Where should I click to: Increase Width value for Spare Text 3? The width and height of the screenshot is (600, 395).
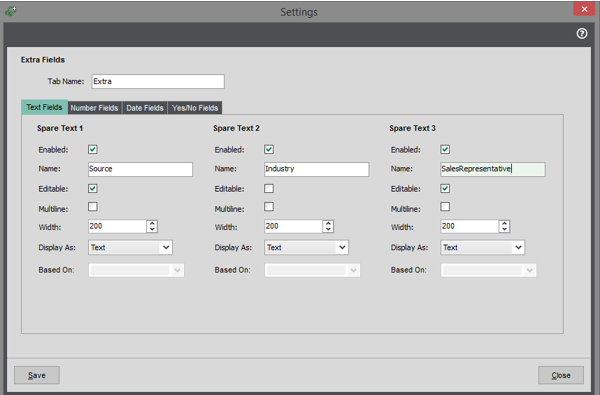[x=505, y=223]
